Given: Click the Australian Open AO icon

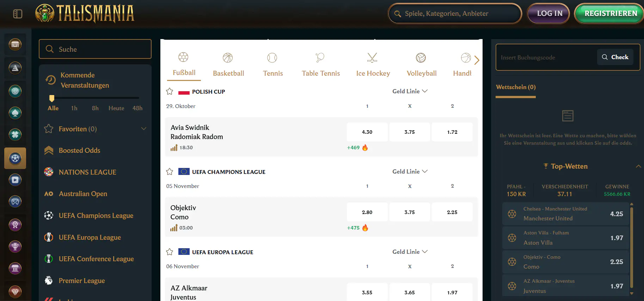Looking at the screenshot, I should click(x=49, y=194).
